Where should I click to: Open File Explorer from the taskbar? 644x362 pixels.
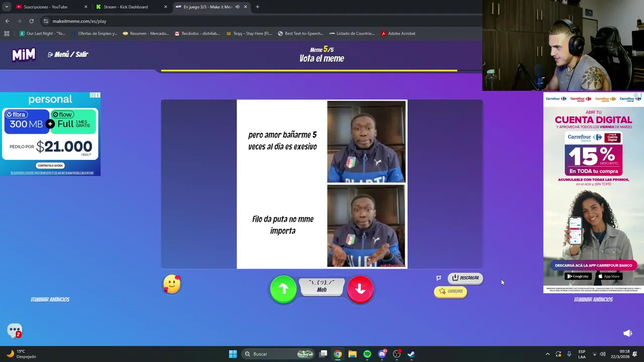pyautogui.click(x=352, y=354)
